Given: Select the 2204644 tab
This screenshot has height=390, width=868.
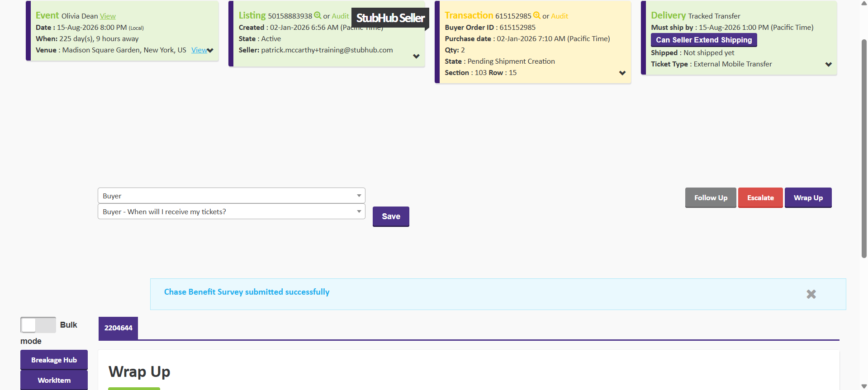Looking at the screenshot, I should pos(118,328).
